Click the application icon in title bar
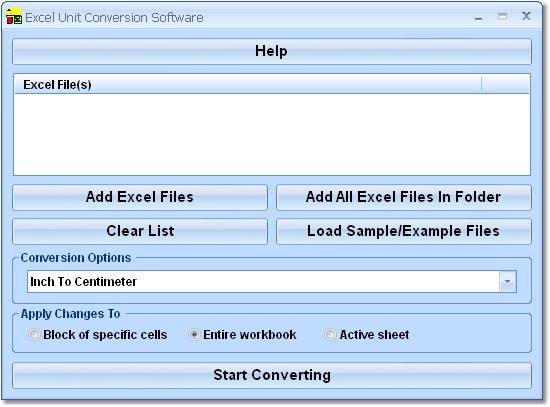This screenshot has height=407, width=550. 14,17
